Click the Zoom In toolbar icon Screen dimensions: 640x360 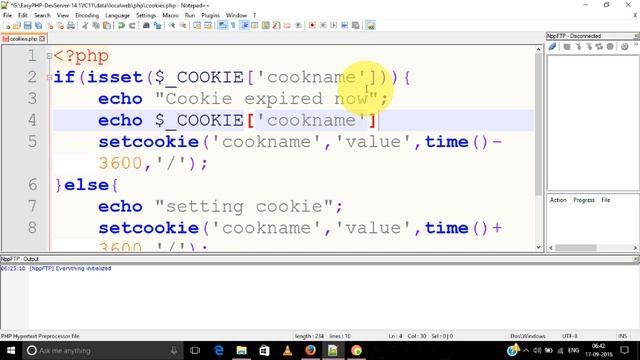[172, 25]
